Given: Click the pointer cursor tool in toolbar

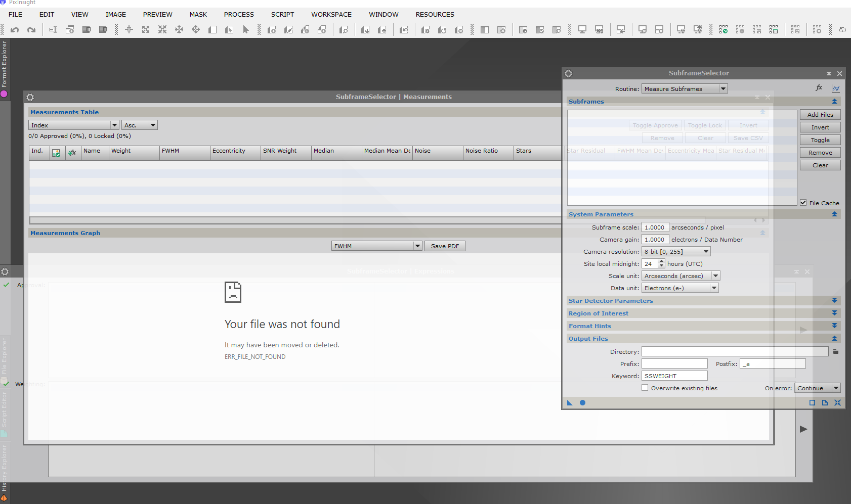Looking at the screenshot, I should [x=246, y=30].
